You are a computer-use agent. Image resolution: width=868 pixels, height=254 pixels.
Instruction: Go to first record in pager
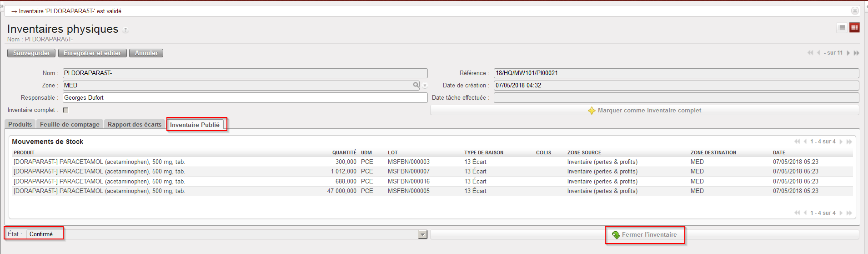pos(810,53)
